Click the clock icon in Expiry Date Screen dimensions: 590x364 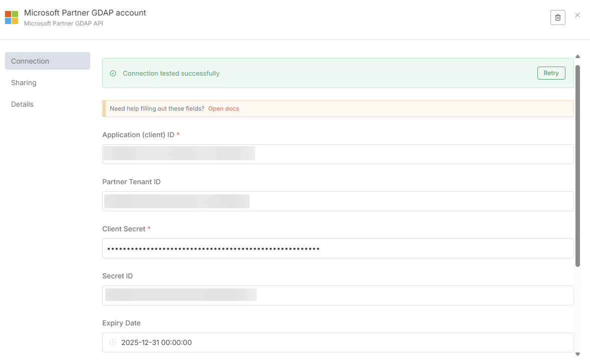[x=113, y=342]
